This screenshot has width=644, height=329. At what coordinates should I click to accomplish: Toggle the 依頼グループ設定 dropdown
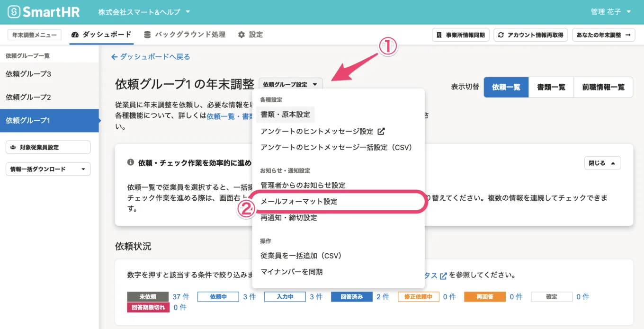click(291, 84)
